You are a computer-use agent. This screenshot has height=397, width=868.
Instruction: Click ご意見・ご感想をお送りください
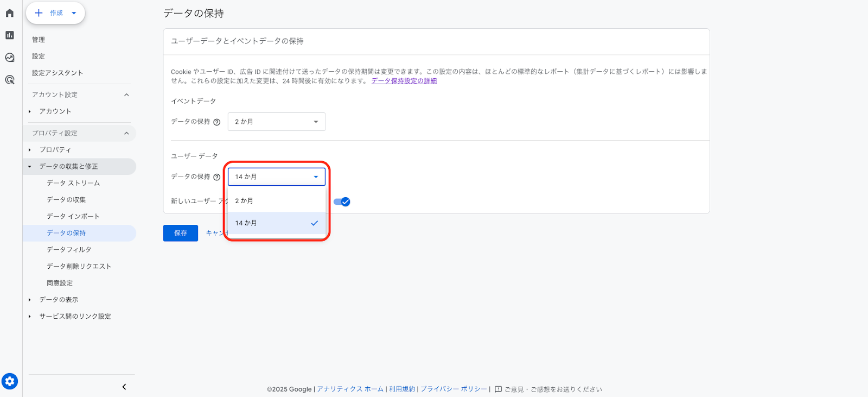click(x=553, y=389)
